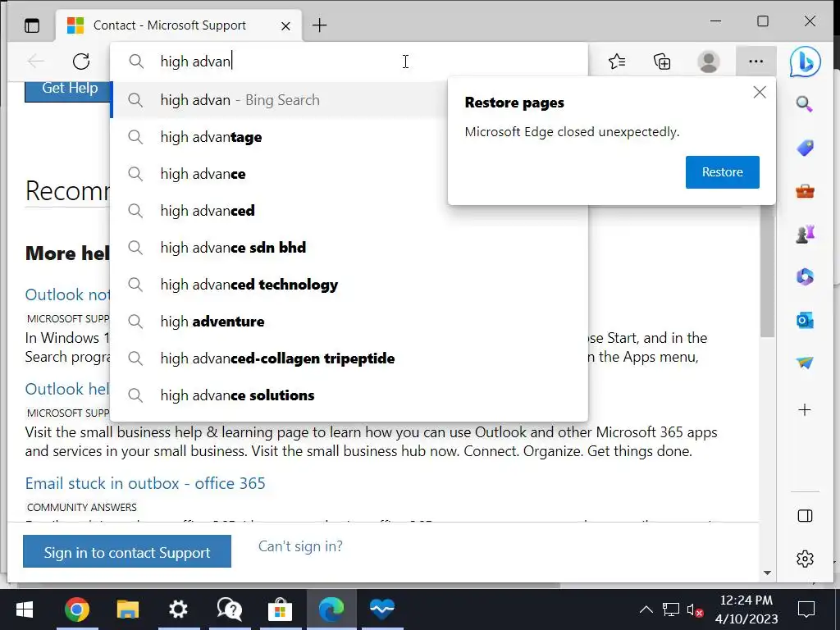The image size is (840, 630).
Task: Open the 'Outlook not' article link
Action: (67, 294)
